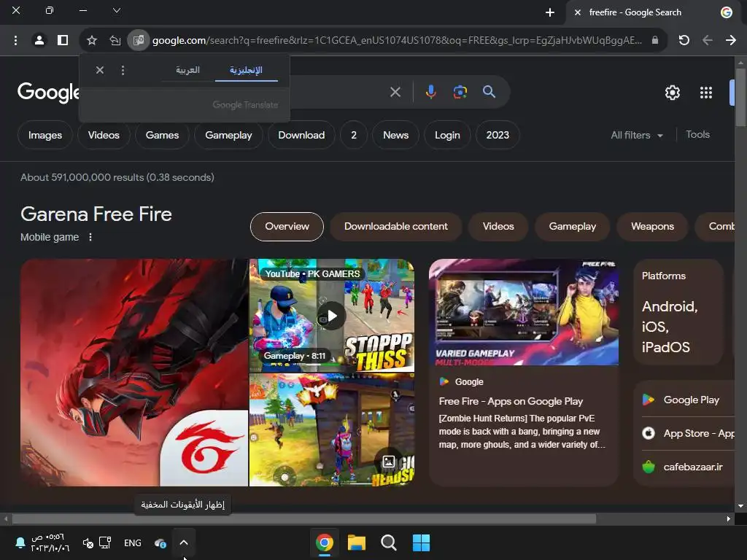Select the 2023 filter chip
This screenshot has height=560, width=747.
tap(498, 135)
